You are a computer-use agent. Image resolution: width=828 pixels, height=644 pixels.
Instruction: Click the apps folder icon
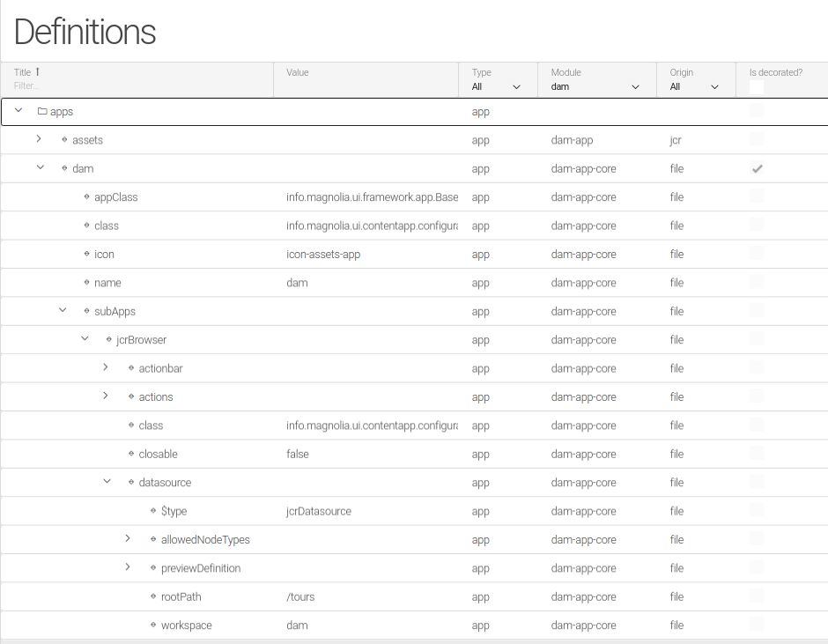point(42,112)
